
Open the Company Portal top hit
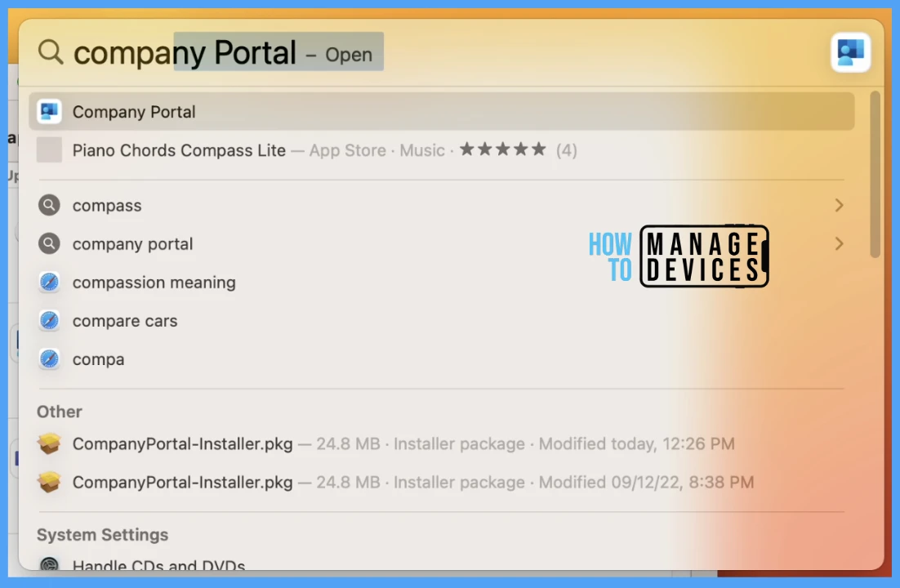click(441, 111)
